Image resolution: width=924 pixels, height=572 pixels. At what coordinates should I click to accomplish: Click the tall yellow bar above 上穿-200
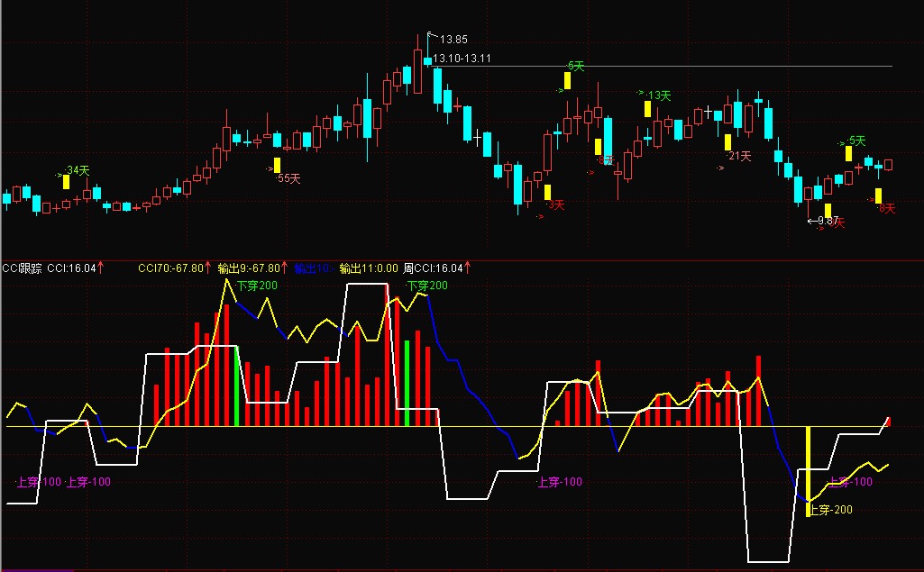click(x=808, y=471)
